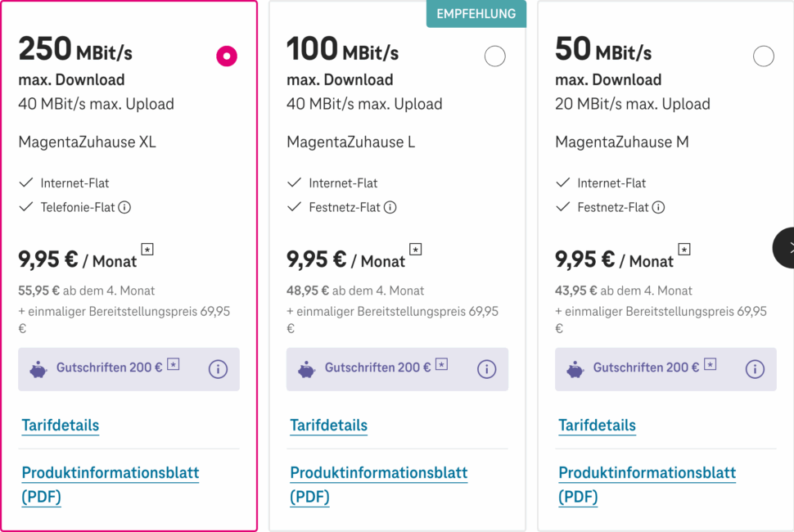Click the selected radio on 250 MBit/s plan
This screenshot has width=794, height=532.
coord(226,56)
